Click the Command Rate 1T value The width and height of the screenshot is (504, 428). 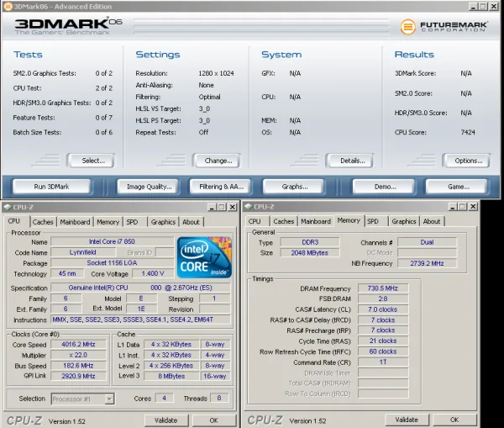(383, 362)
